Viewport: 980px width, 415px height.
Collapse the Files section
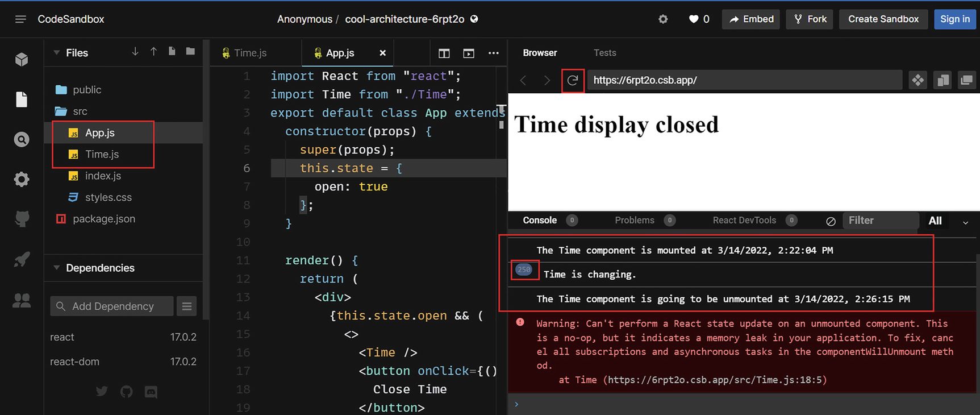pos(57,53)
